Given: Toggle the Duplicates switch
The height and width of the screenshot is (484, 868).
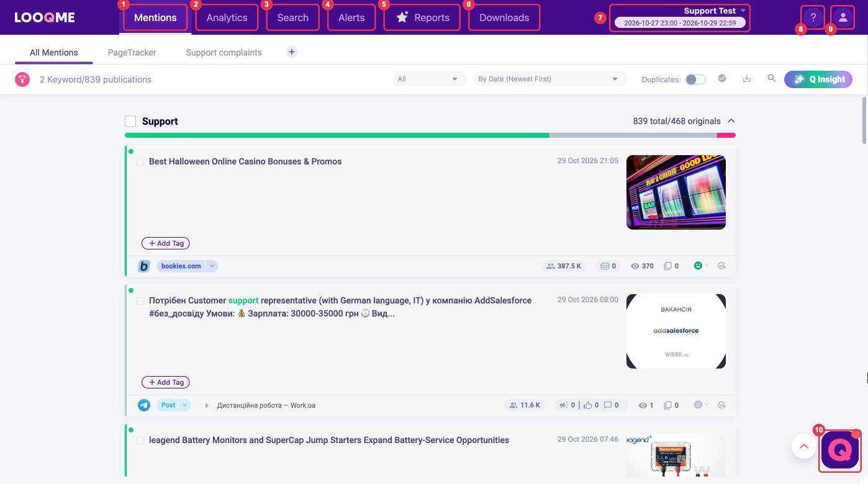Looking at the screenshot, I should coord(695,79).
